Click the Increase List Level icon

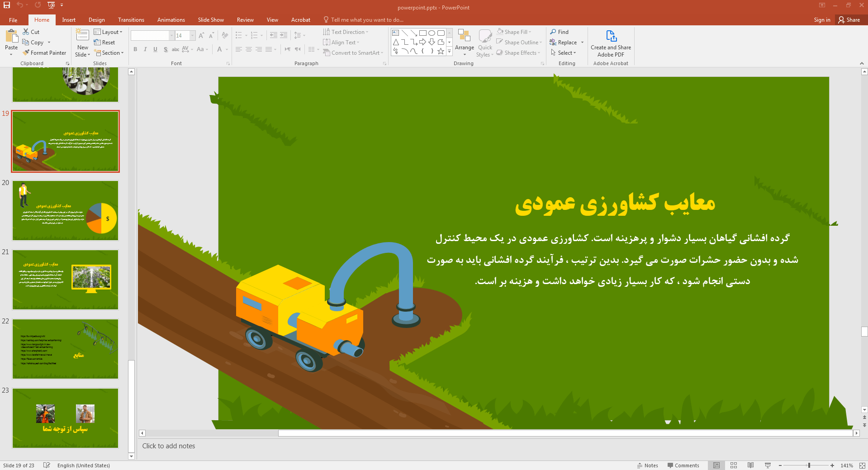[284, 35]
